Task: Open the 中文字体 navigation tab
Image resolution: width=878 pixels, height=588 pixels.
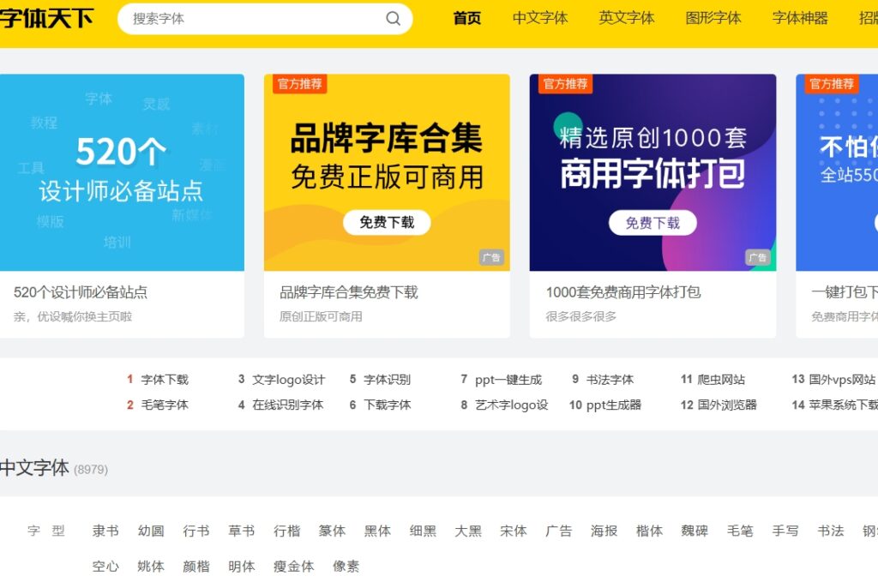Action: (x=540, y=18)
